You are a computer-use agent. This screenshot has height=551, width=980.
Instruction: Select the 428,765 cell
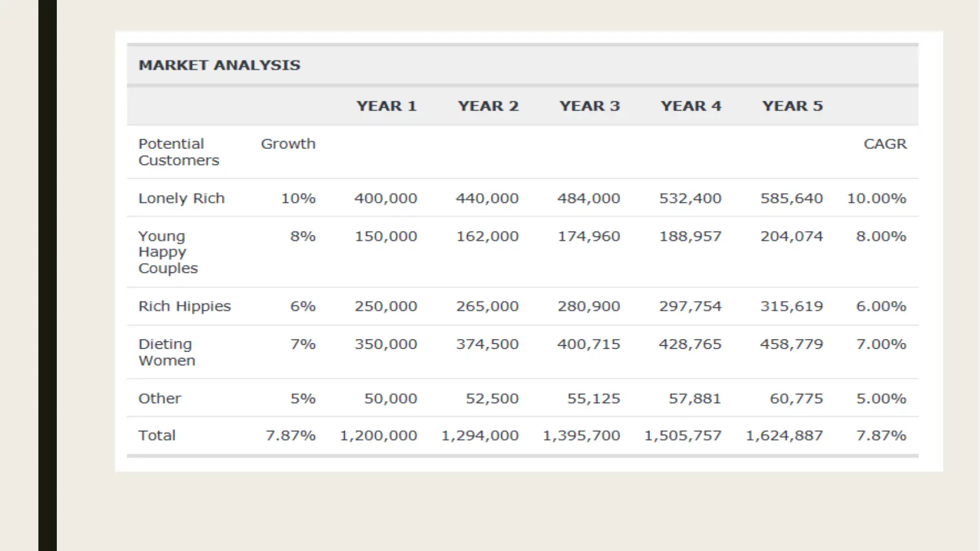(690, 344)
